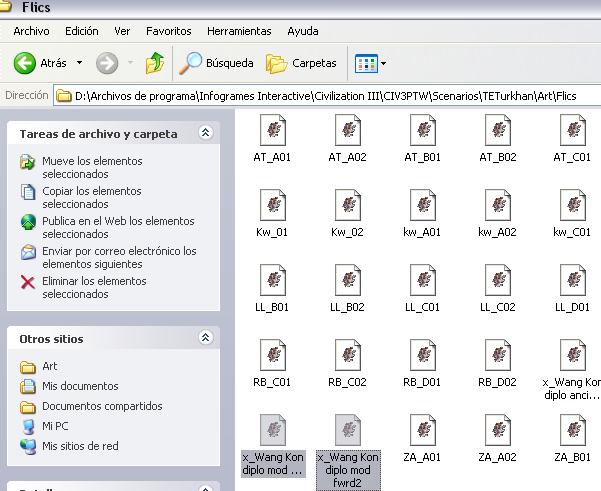601x491 pixels.
Task: Click the red Eliminar delete icon
Action: [x=28, y=282]
